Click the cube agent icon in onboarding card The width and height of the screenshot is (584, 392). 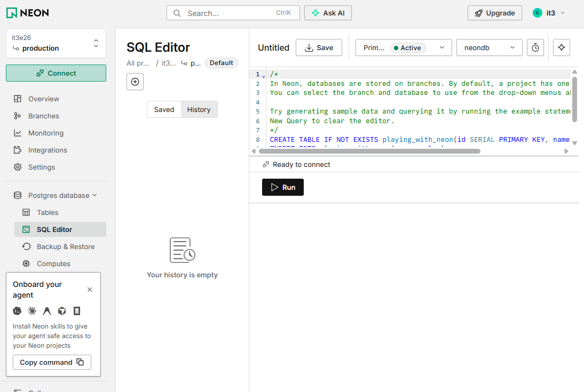click(x=62, y=311)
